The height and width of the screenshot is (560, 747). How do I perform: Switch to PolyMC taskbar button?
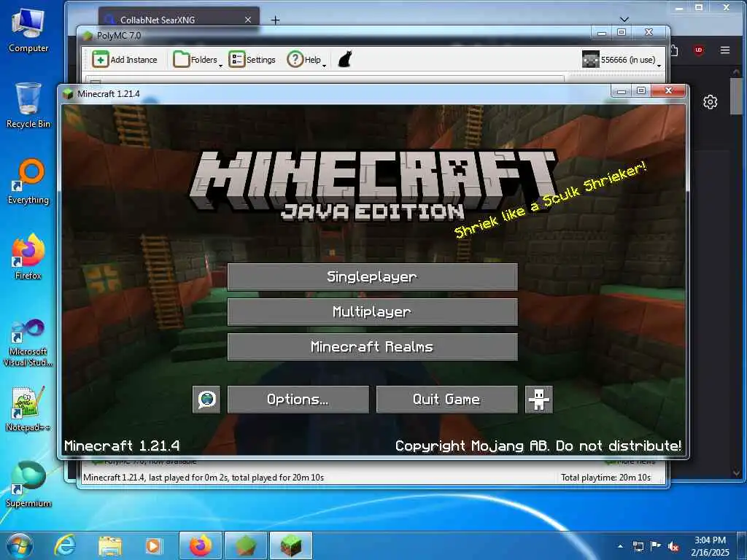click(245, 545)
